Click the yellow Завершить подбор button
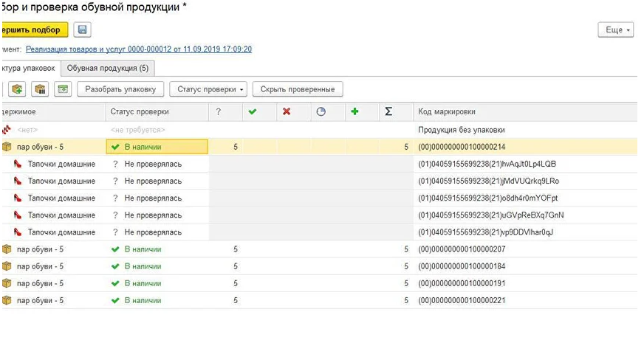The width and height of the screenshot is (644, 357). (x=34, y=30)
